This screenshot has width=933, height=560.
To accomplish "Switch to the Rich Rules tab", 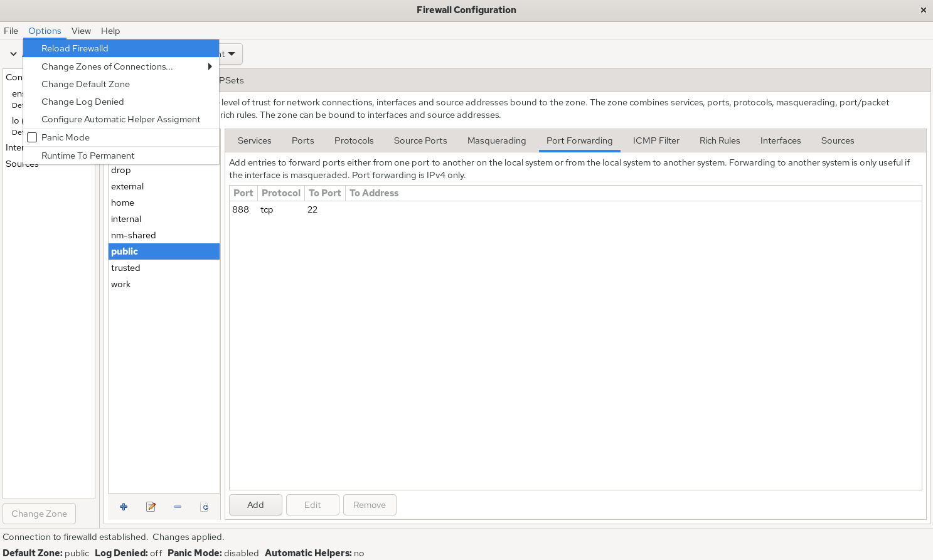I will (x=719, y=140).
